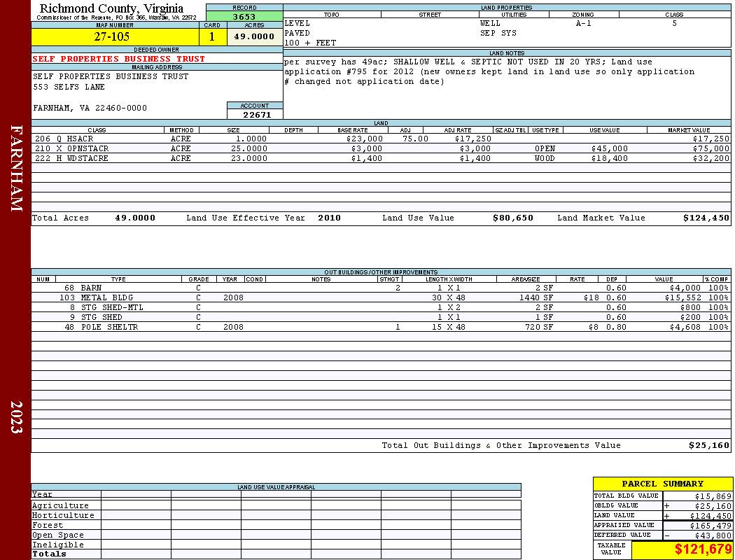Click the card number 1 cell

212,36
